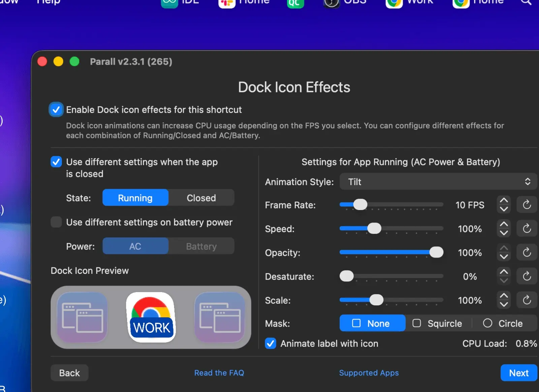539x392 pixels.
Task: Select Battery in the Power selector
Action: (x=201, y=246)
